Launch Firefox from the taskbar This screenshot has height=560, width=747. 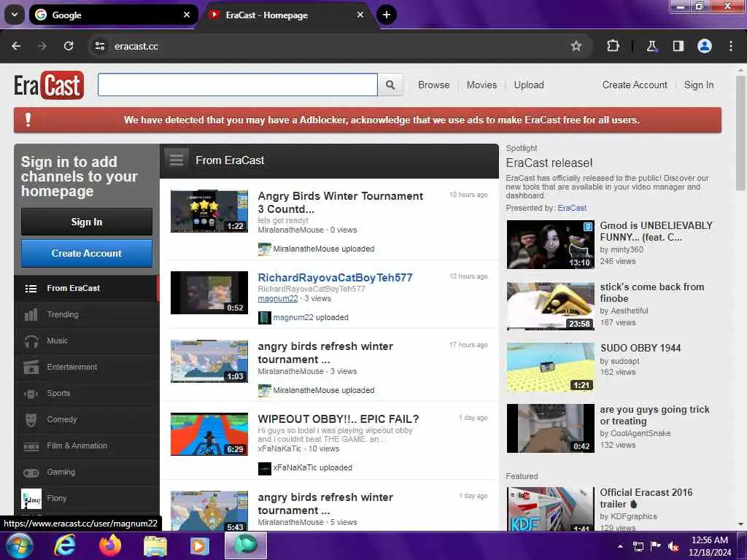(110, 545)
